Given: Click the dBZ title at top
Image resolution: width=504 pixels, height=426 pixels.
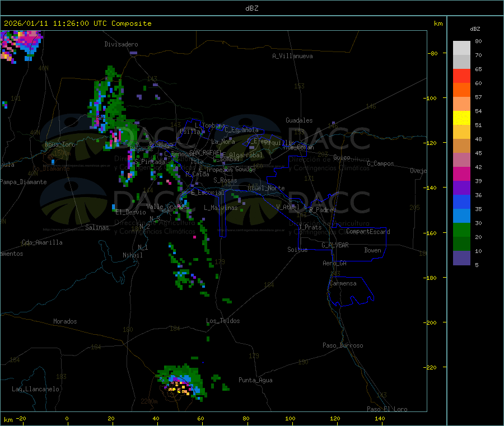Looking at the screenshot, I should click(x=251, y=8).
